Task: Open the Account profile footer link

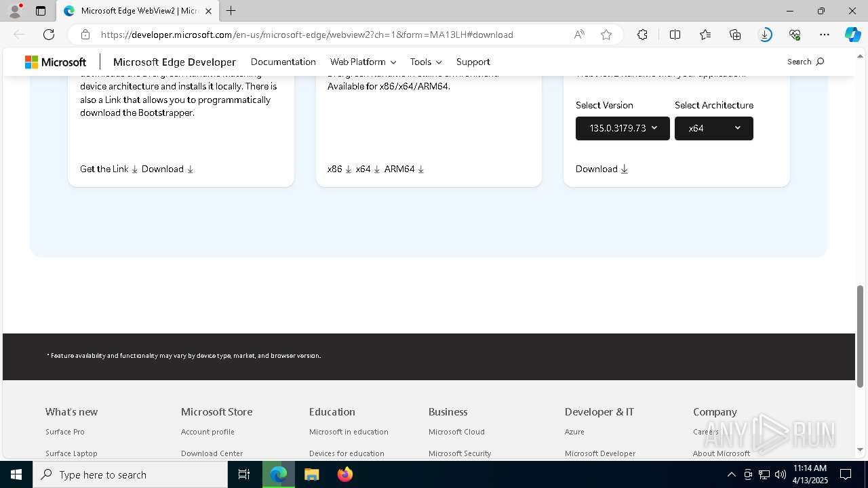Action: click(208, 432)
